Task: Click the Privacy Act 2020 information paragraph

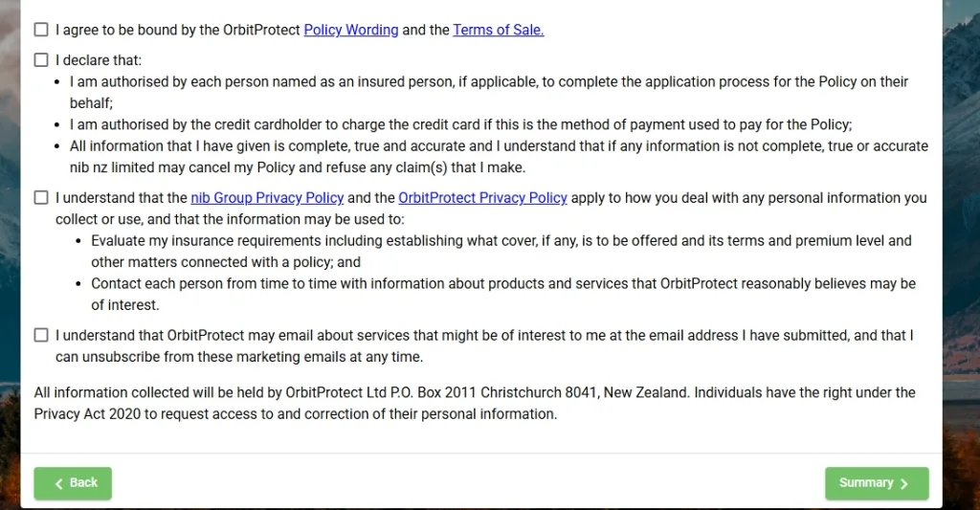Action: pyautogui.click(x=474, y=403)
